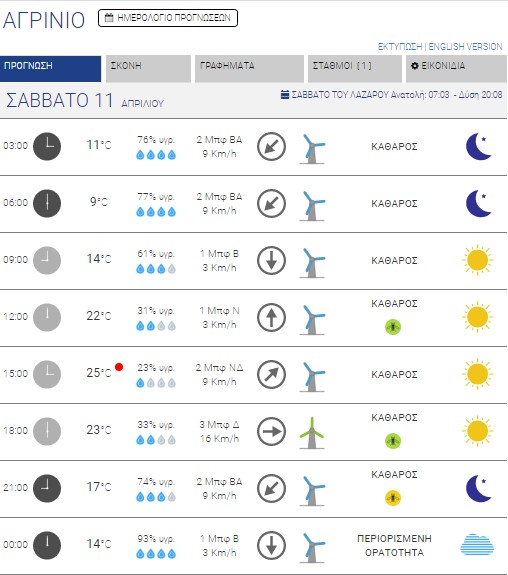This screenshot has width=508, height=575.
Task: Click the moon icon at 03:00
Action: coord(479,146)
